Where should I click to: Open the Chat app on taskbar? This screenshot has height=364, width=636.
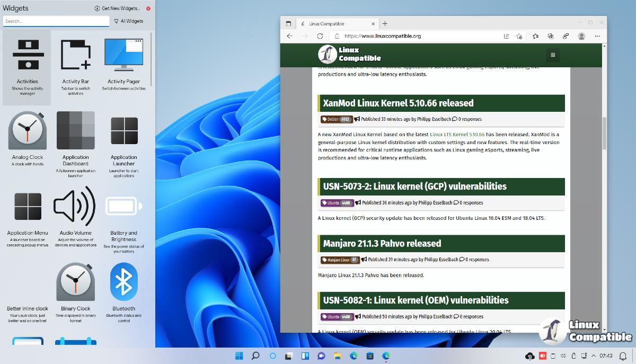(x=321, y=356)
